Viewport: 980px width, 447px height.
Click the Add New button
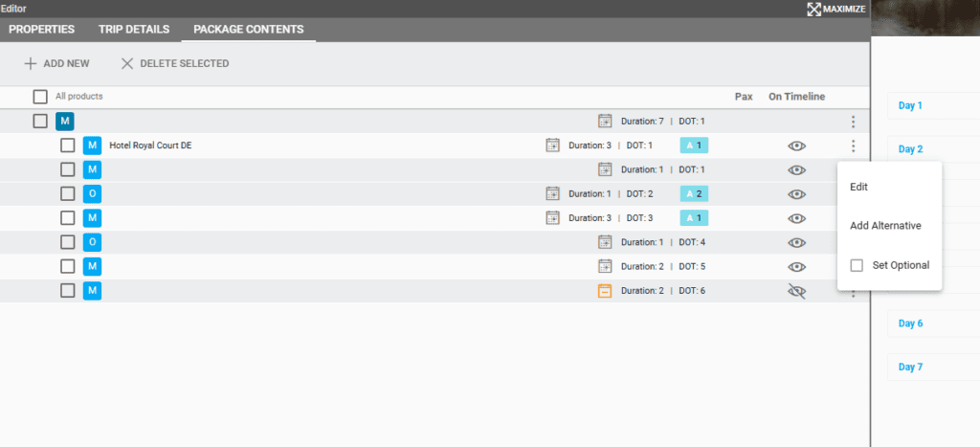click(56, 63)
